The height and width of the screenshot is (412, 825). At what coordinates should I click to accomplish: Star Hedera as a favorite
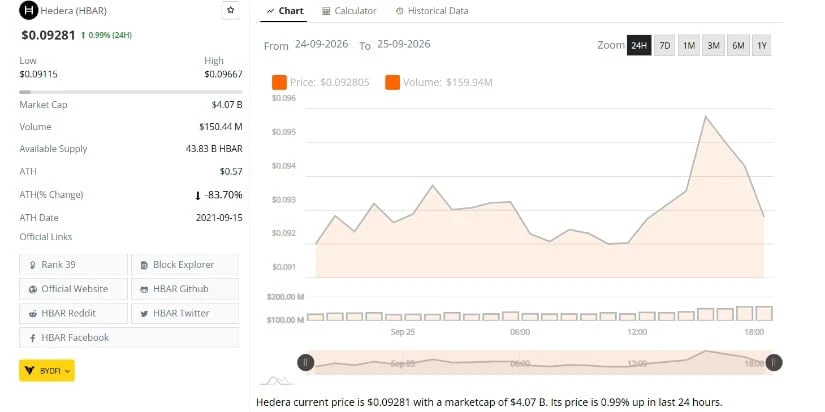tap(230, 10)
